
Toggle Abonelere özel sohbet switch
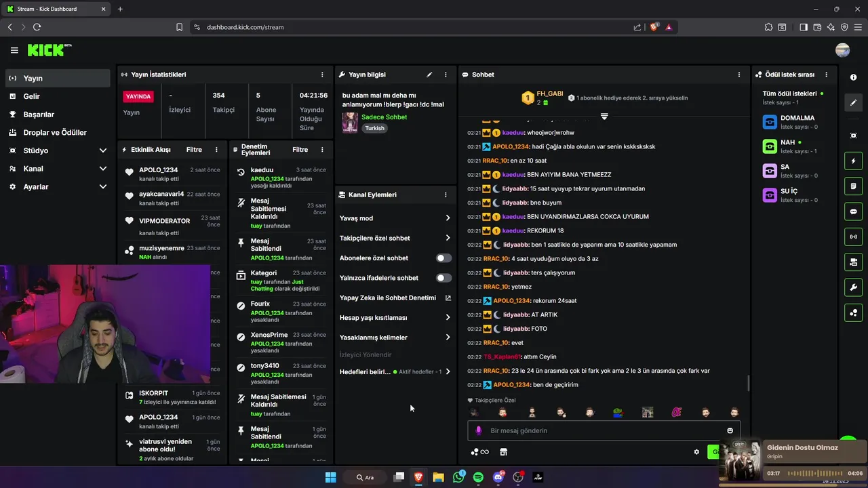[x=443, y=258]
